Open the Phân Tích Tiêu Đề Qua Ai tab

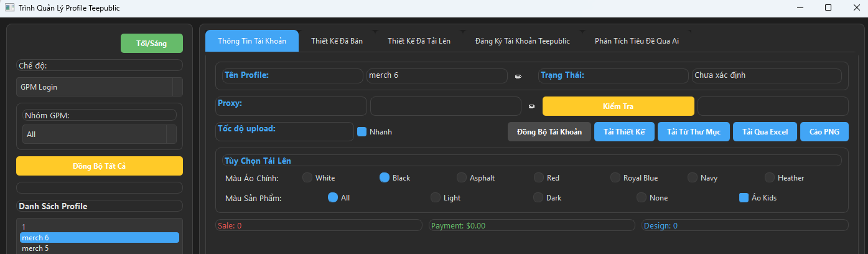pyautogui.click(x=637, y=41)
